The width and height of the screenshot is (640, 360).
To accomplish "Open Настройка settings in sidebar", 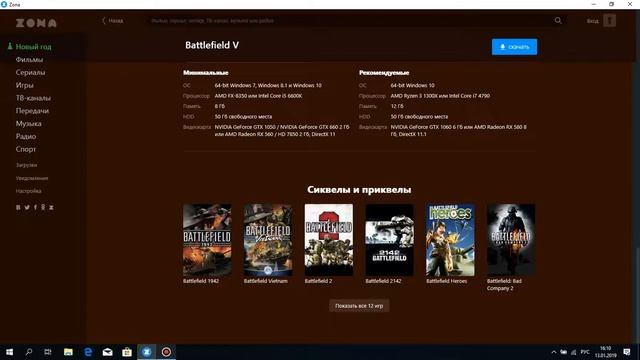I will (x=29, y=191).
